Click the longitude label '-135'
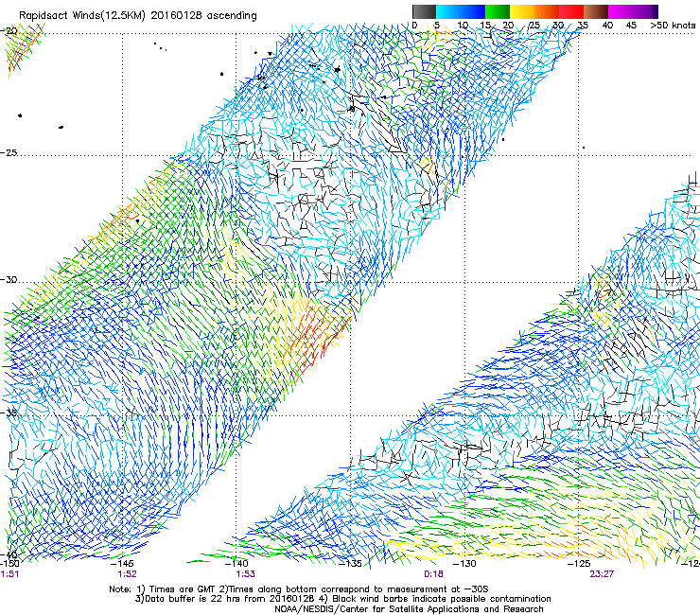 [x=350, y=563]
